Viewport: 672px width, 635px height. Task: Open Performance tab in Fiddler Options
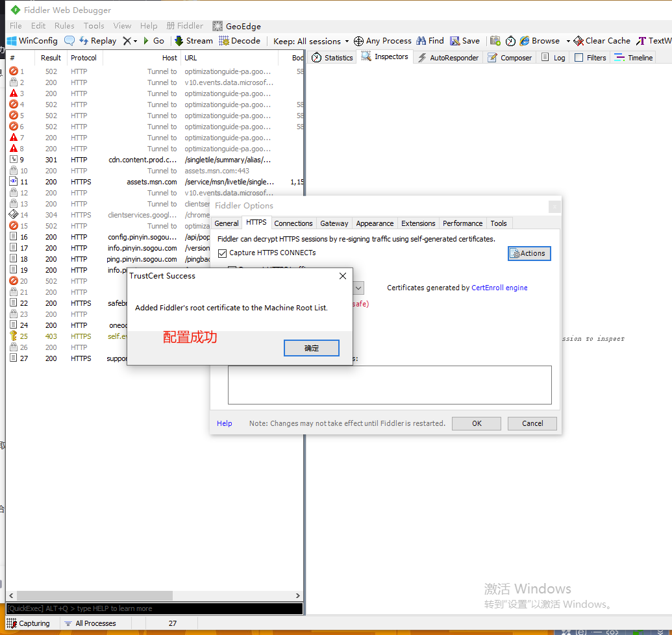(x=462, y=223)
